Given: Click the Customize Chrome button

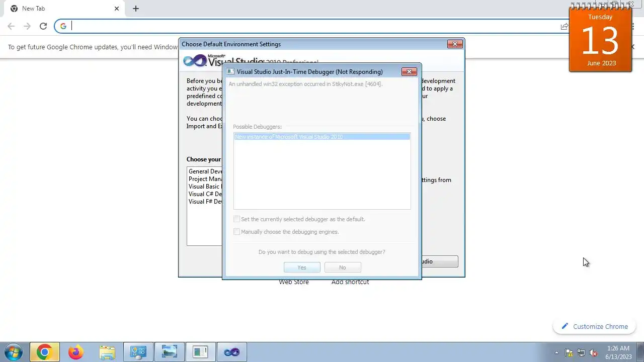Looking at the screenshot, I should pyautogui.click(x=595, y=326).
